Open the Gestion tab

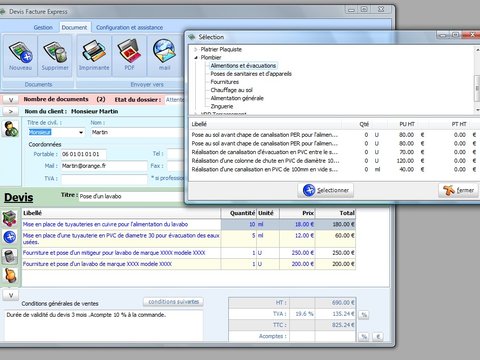[43, 27]
